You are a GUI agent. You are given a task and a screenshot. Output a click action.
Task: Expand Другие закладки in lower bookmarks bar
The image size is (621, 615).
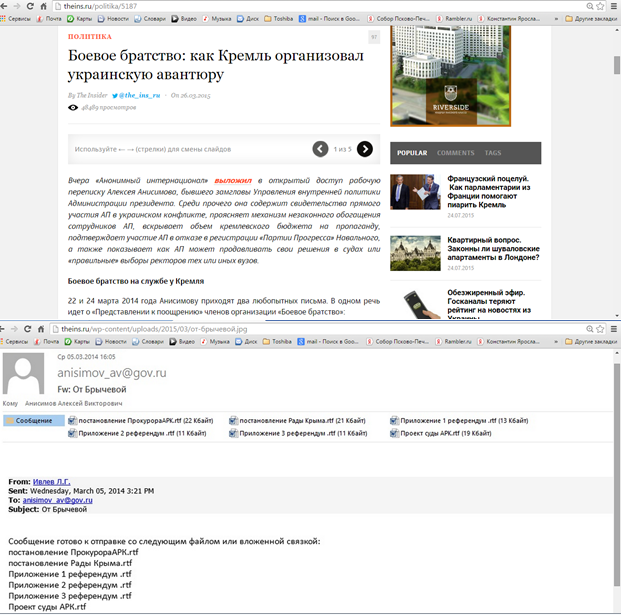[x=591, y=341]
